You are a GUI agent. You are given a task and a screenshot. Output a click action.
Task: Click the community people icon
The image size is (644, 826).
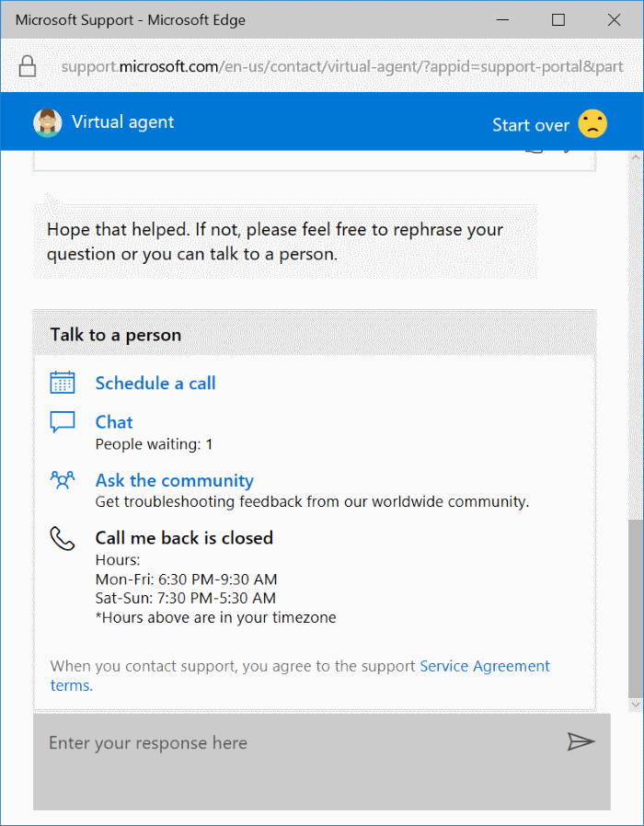tap(63, 480)
